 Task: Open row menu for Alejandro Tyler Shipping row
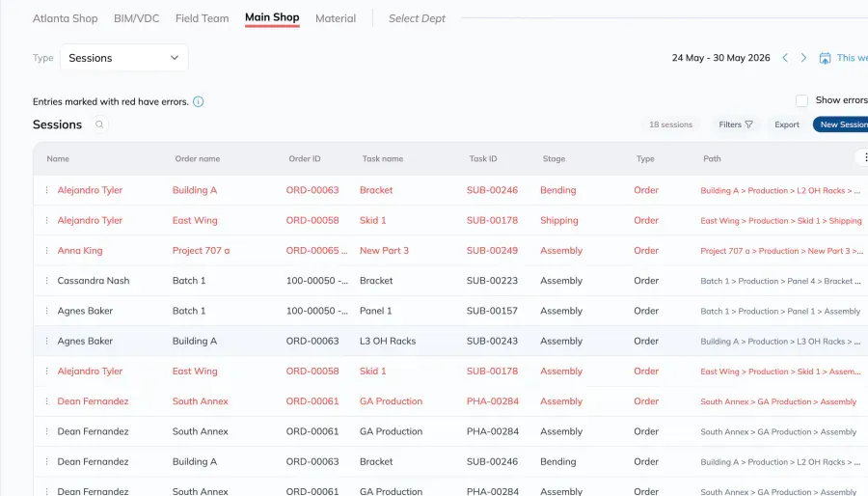click(46, 220)
